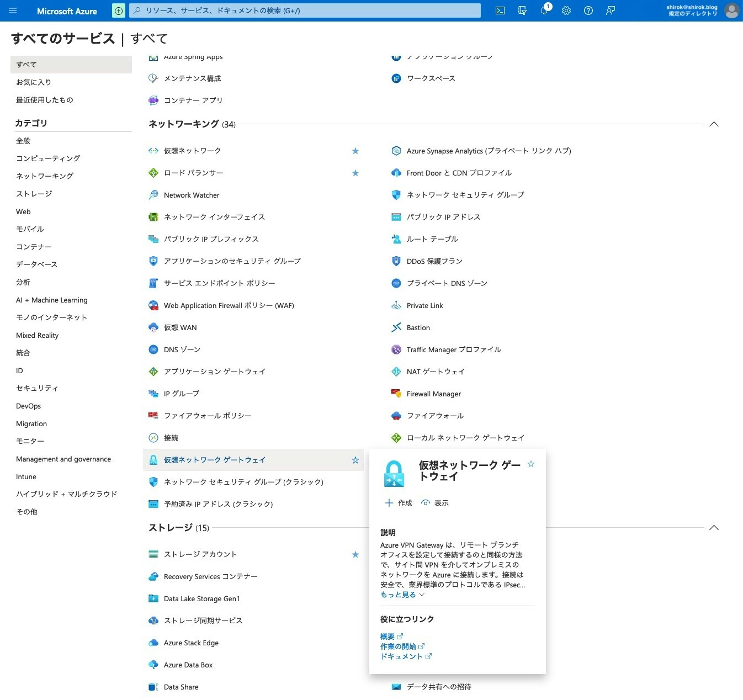Open the help question mark icon
This screenshot has height=700, width=743.
(588, 10)
